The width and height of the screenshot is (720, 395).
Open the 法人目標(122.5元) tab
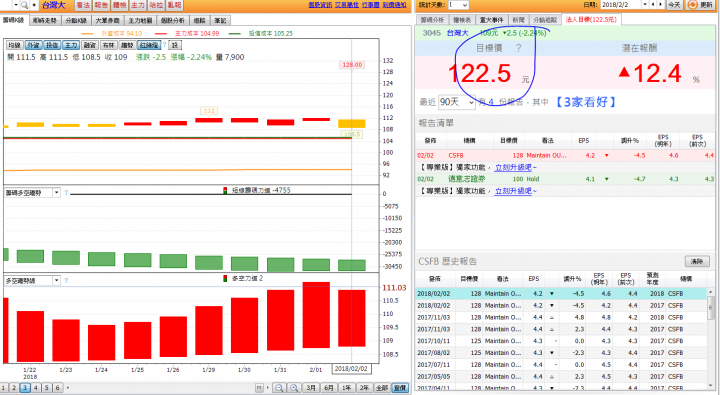click(x=591, y=20)
